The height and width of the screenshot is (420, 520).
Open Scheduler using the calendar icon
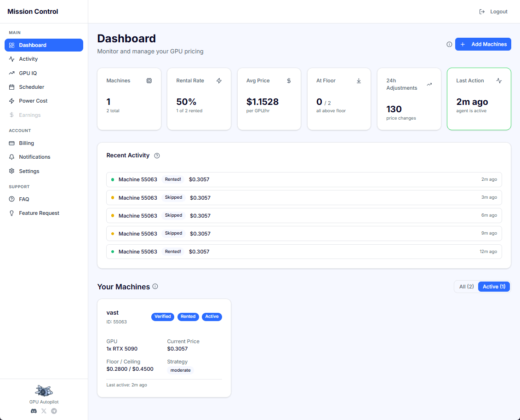[11, 86]
